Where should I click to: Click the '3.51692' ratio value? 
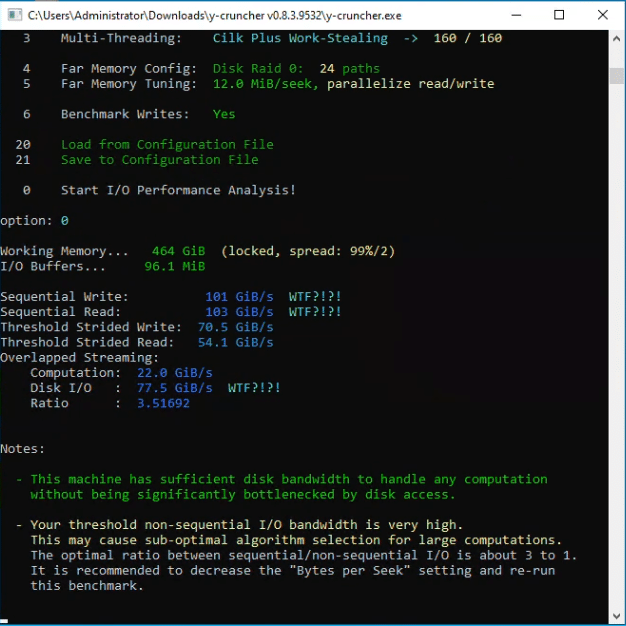click(163, 403)
